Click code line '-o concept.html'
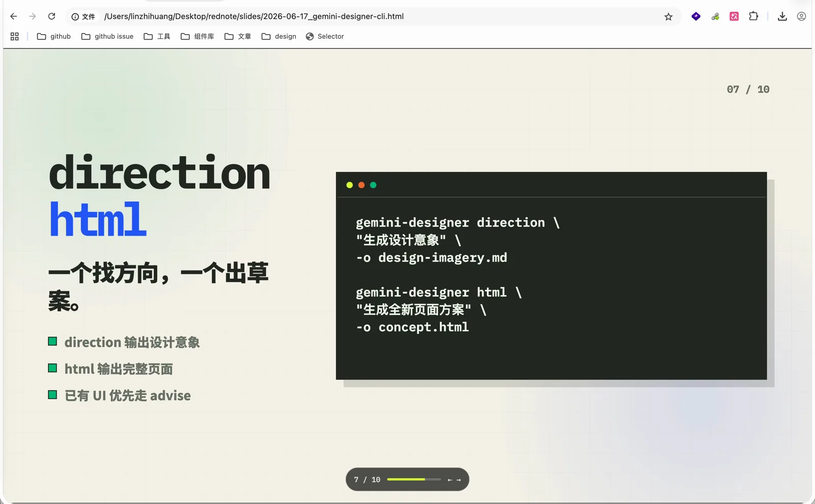This screenshot has height=504, width=815. pyautogui.click(x=413, y=327)
